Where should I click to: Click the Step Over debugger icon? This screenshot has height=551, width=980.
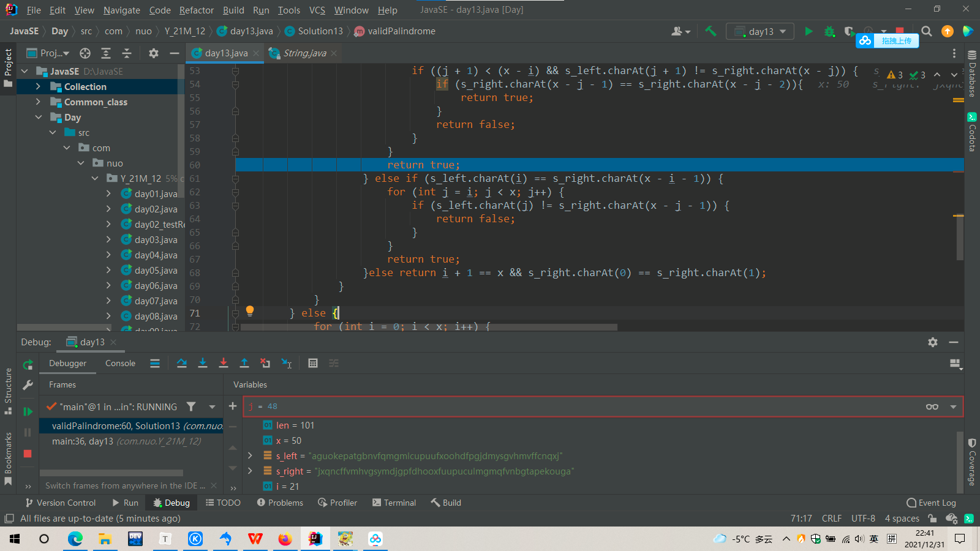pos(182,363)
